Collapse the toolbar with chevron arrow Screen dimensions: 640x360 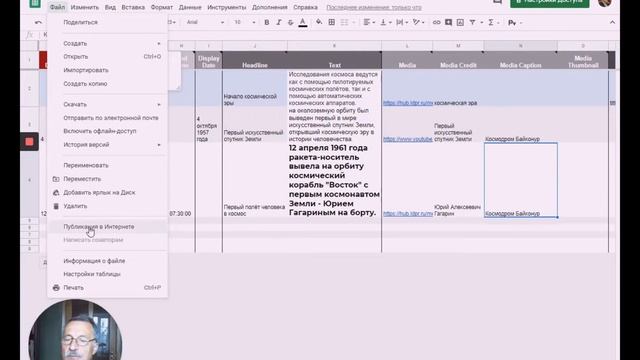pyautogui.click(x=612, y=22)
